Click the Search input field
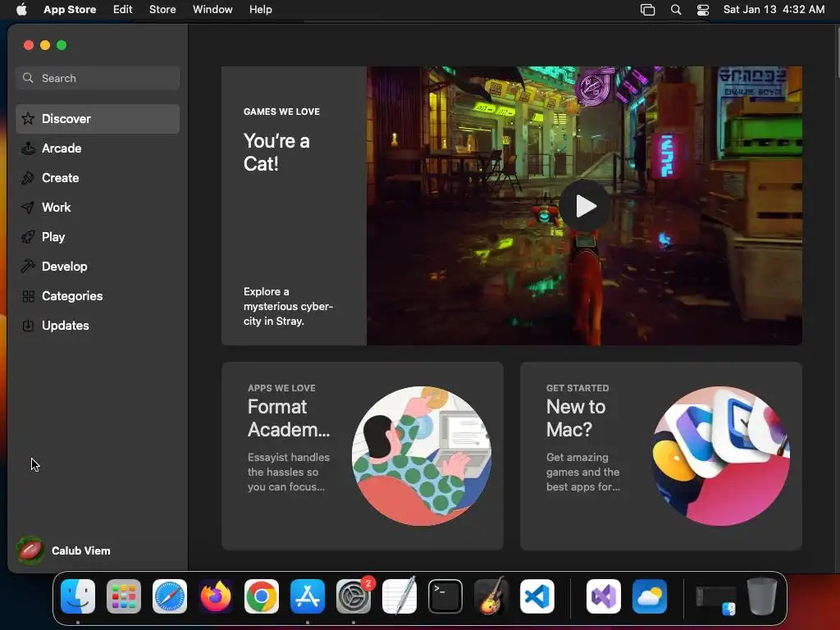 98,78
